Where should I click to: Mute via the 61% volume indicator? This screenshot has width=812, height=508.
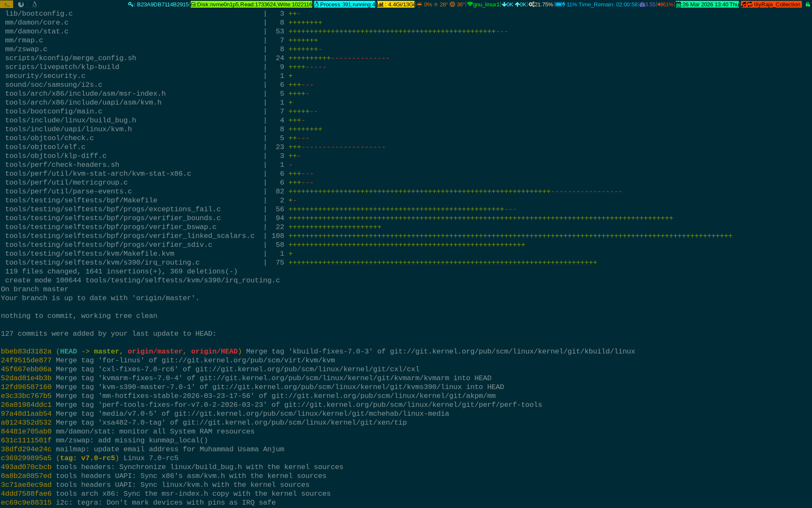point(665,4)
